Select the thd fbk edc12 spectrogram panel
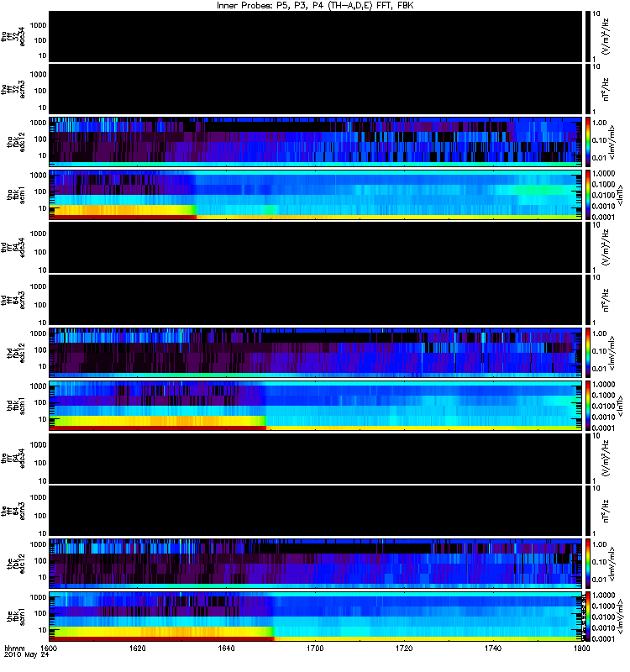This screenshot has height=672, width=630. point(315,353)
